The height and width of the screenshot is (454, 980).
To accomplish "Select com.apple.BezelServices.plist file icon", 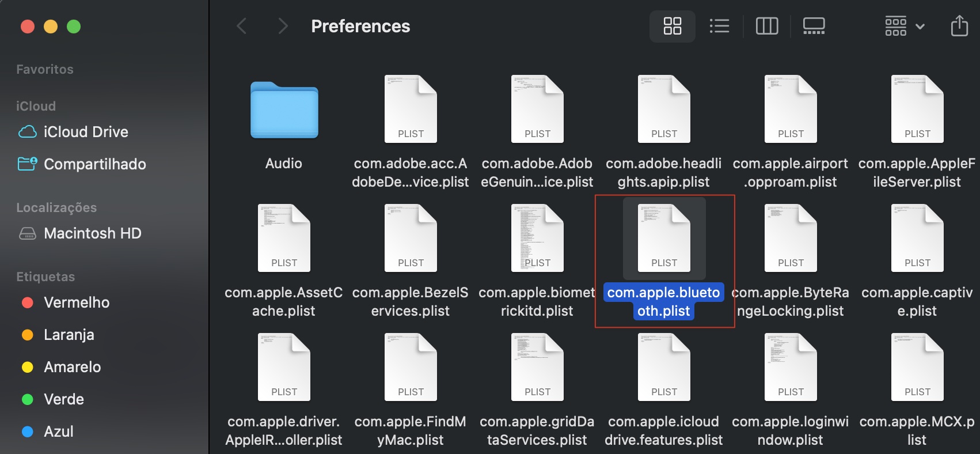I will click(411, 238).
